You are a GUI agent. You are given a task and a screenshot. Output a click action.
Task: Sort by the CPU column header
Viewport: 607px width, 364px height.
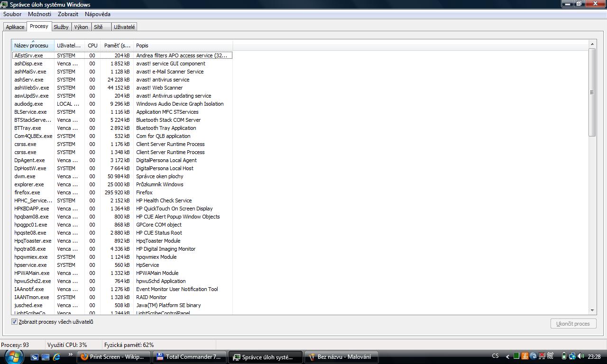pyautogui.click(x=92, y=45)
